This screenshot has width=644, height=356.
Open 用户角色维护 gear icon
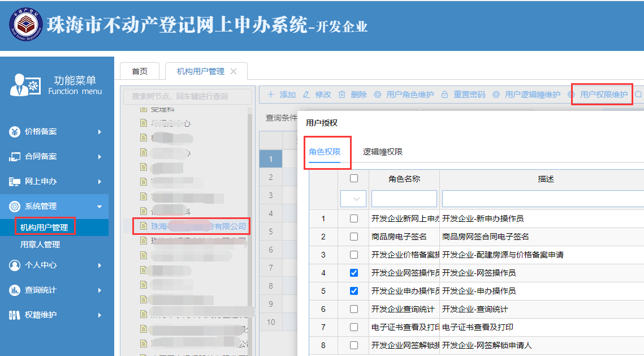[x=378, y=95]
